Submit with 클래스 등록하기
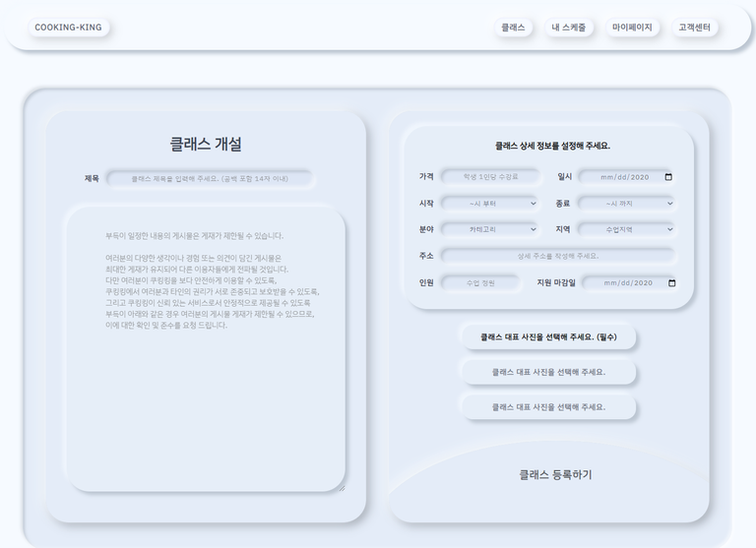The image size is (756, 548). 555,475
